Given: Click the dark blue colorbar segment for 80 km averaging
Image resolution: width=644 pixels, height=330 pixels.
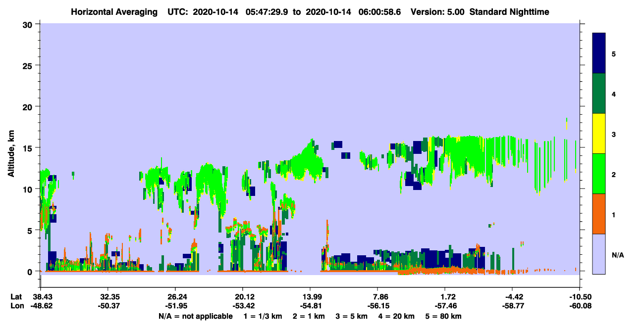Looking at the screenshot, I should point(599,53).
